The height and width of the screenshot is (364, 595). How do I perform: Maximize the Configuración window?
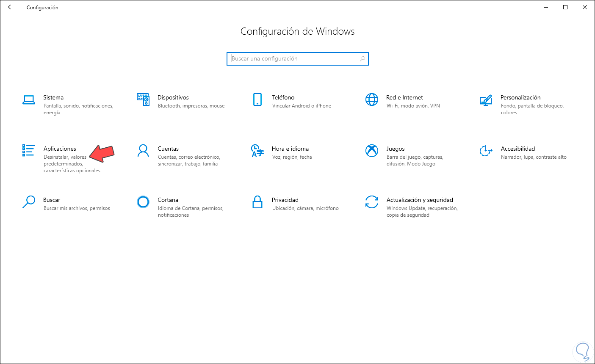click(x=565, y=7)
